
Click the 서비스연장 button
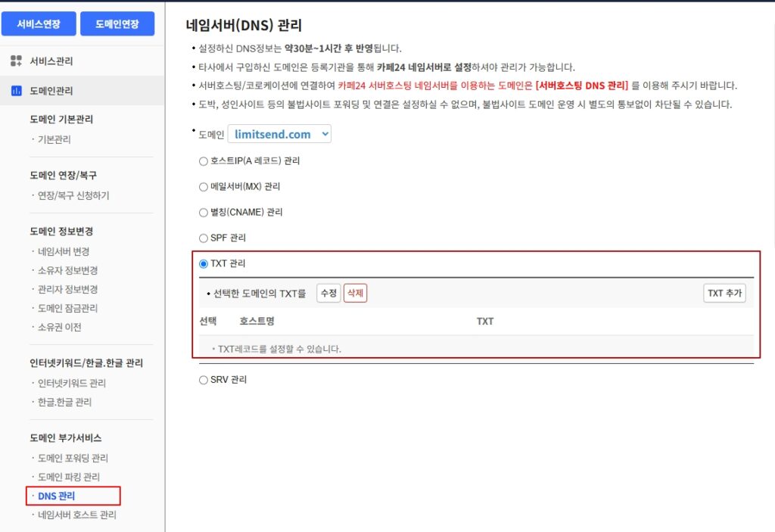point(39,24)
